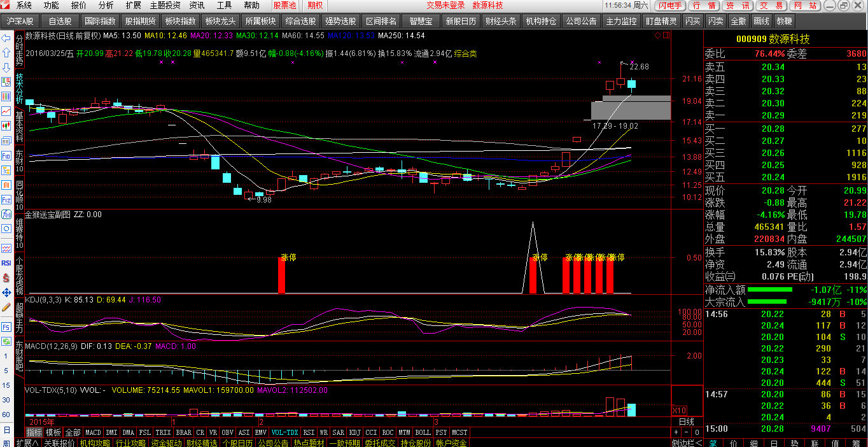Select the pencil drawing tool

[x=6, y=306]
